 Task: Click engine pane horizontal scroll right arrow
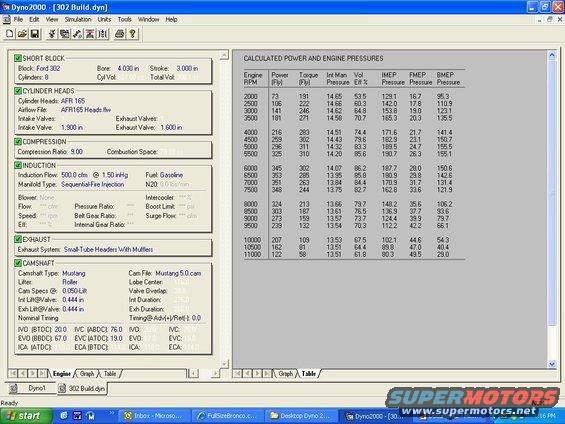click(x=215, y=374)
